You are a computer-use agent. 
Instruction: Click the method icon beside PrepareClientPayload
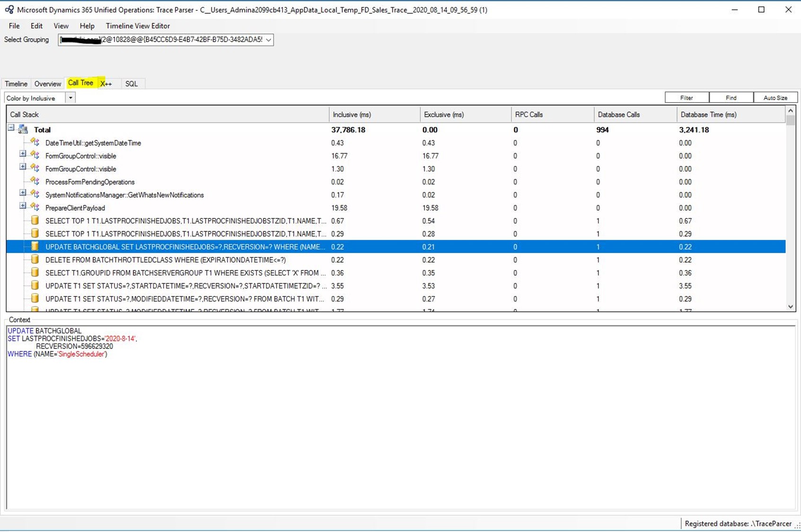tap(35, 208)
